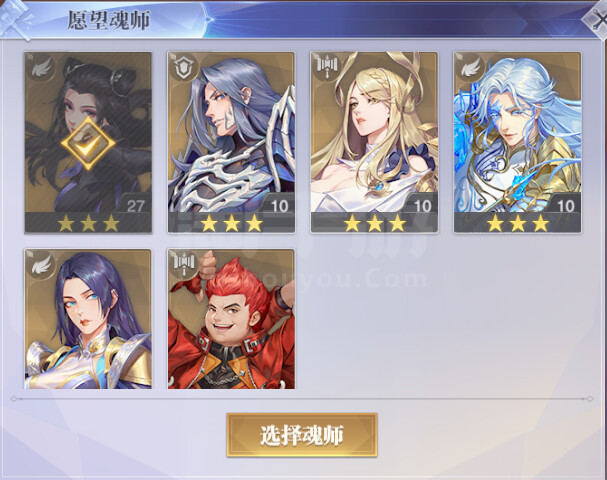Click the sword-rack icon on red-haired man card
Image resolution: width=607 pixels, height=480 pixels.
[x=185, y=263]
